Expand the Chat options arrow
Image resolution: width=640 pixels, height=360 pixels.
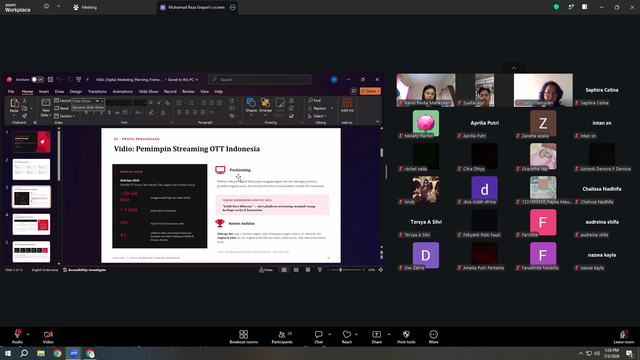pyautogui.click(x=329, y=334)
